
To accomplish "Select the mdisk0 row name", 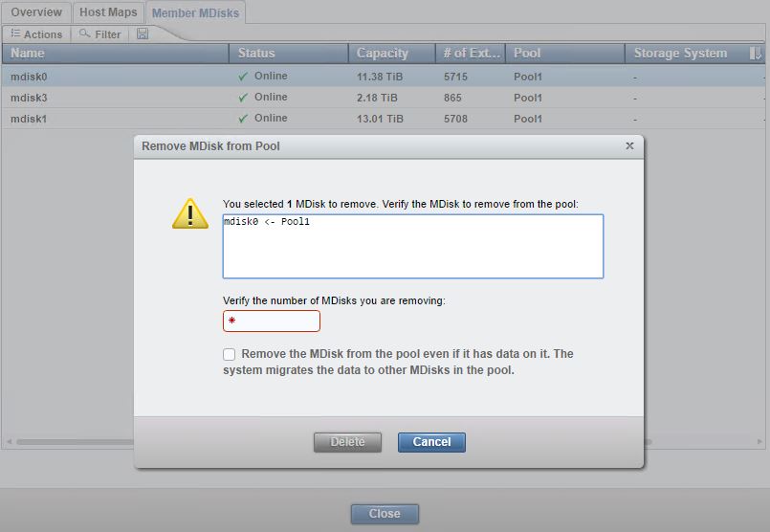I will coord(29,77).
